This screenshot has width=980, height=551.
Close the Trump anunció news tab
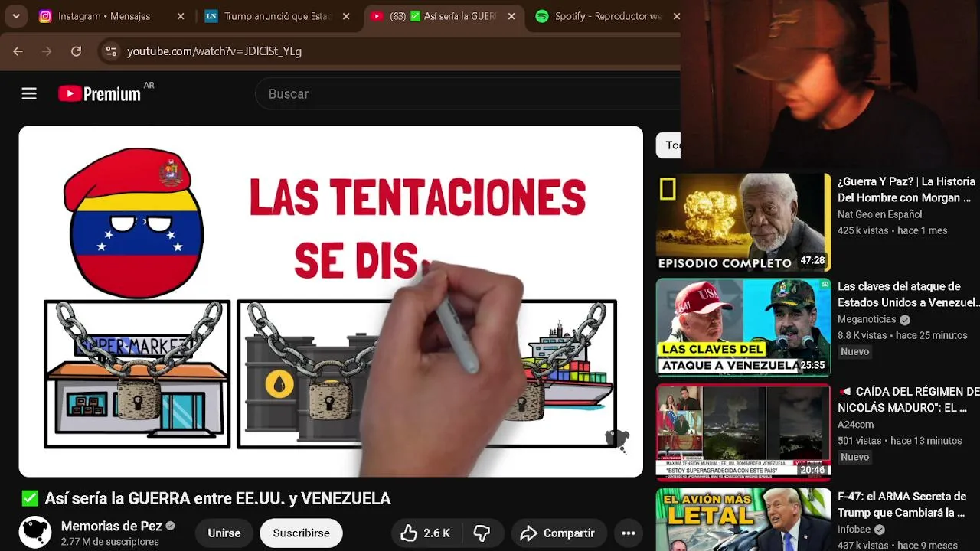346,16
